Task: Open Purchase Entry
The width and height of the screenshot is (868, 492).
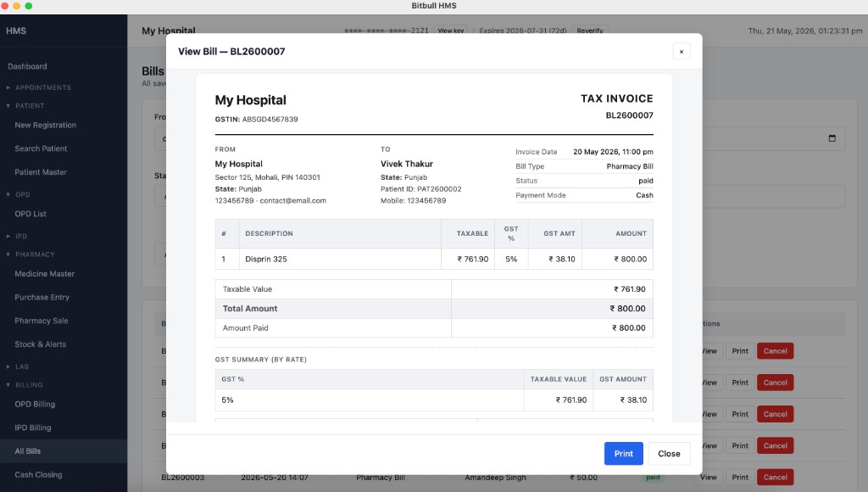Action: (x=42, y=297)
